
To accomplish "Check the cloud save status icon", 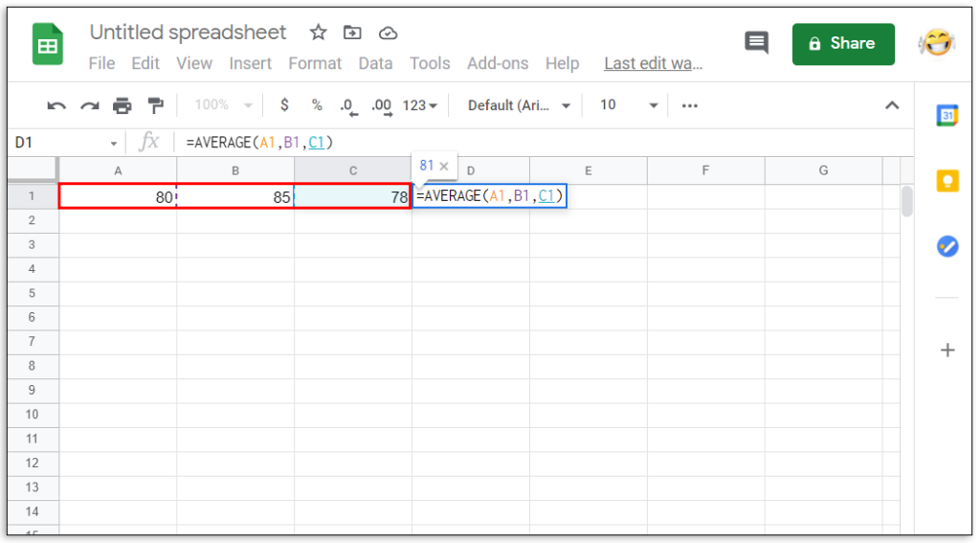I will point(389,34).
